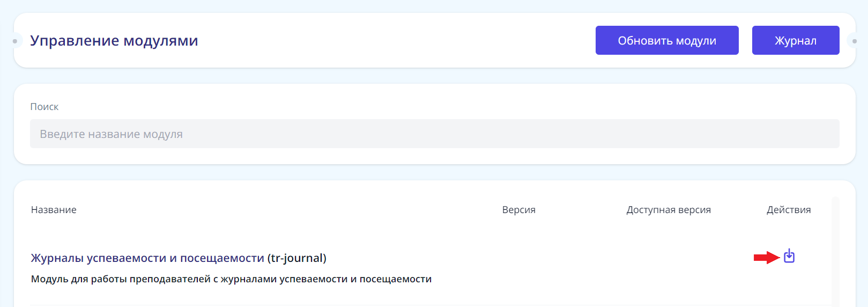Click the Название column header
Viewport: 868px width, 307px height.
click(x=54, y=210)
